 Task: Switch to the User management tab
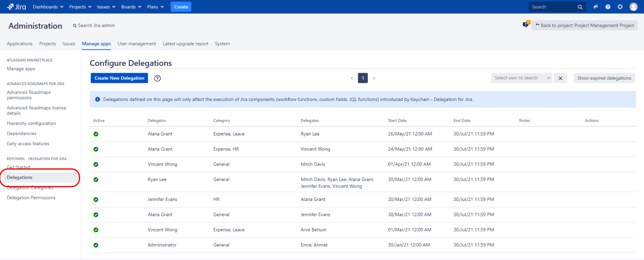(x=136, y=44)
